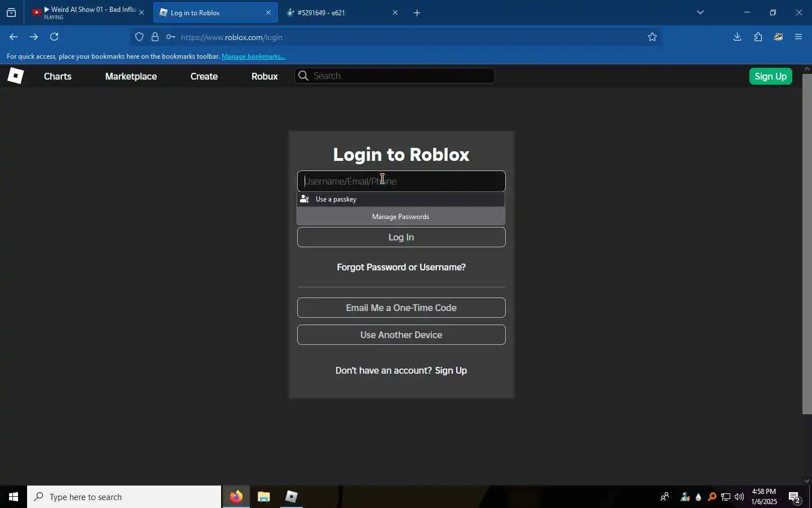Close the Log in to Roblox tab

[268, 12]
